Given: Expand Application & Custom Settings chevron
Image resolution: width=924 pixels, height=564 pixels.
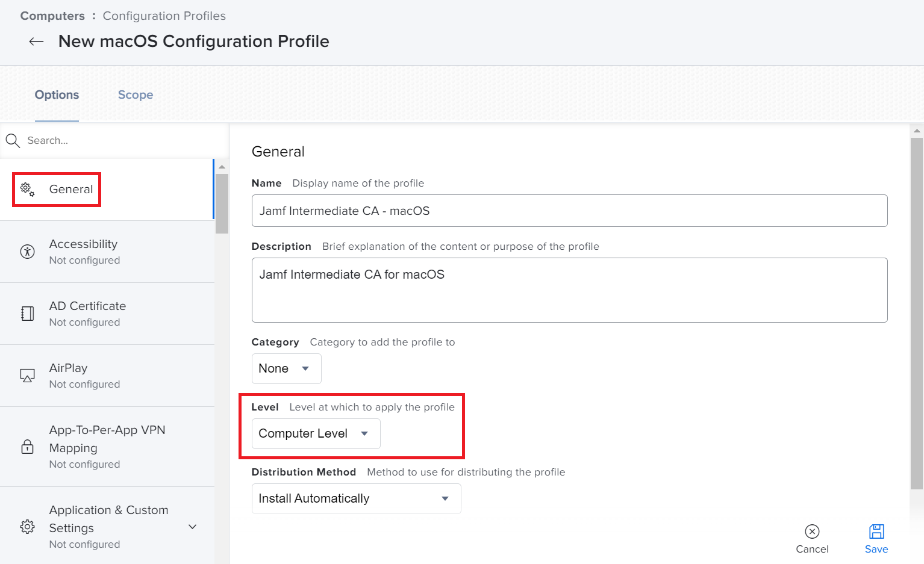Looking at the screenshot, I should coord(193,527).
